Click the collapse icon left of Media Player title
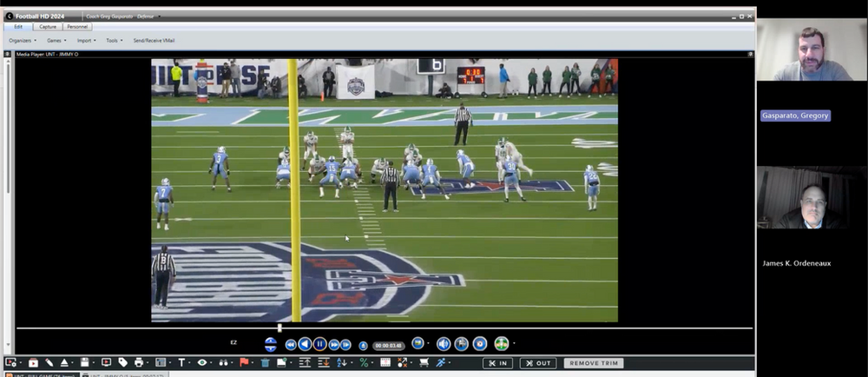This screenshot has width=868, height=377. coord(8,54)
